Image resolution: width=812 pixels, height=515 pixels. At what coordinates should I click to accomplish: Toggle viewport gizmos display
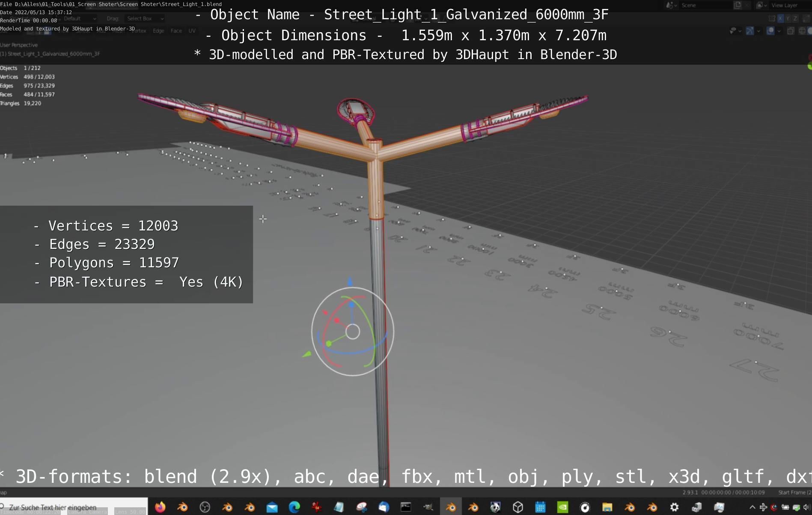(750, 31)
